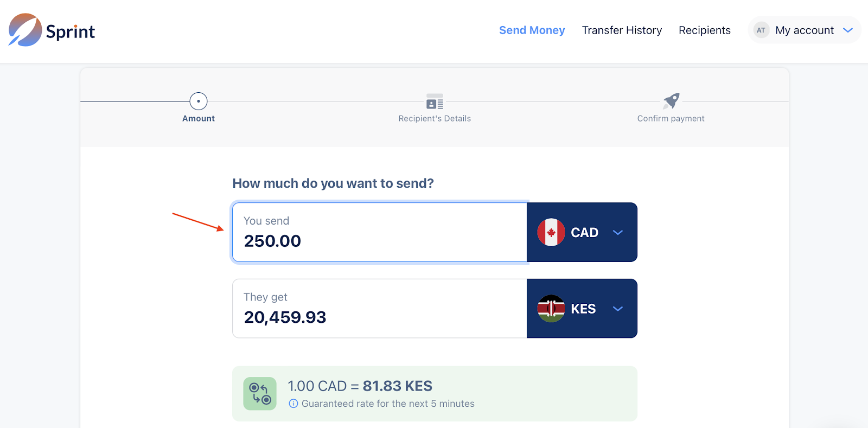Image resolution: width=868 pixels, height=428 pixels.
Task: Focus the You send amount field
Action: coord(380,240)
